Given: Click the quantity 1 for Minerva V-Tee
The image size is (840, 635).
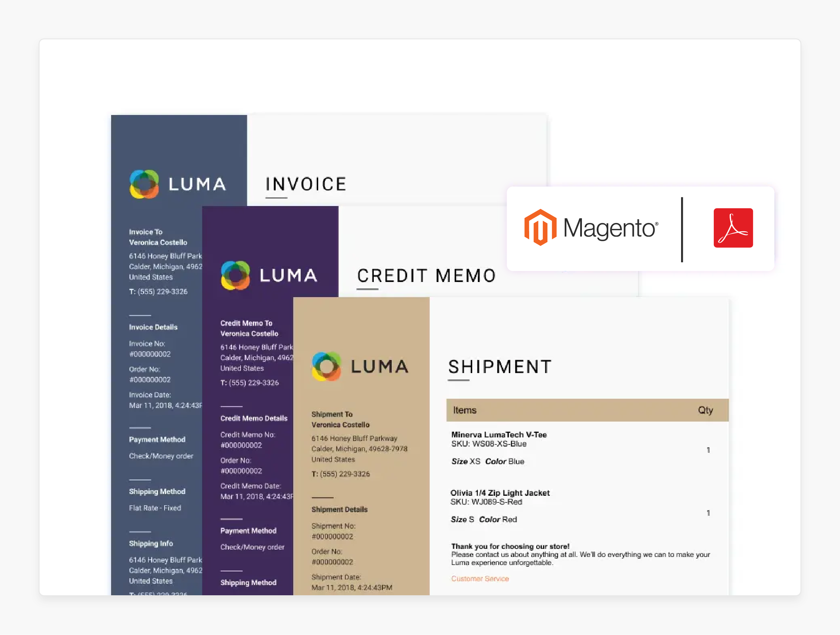Looking at the screenshot, I should pyautogui.click(x=708, y=450).
